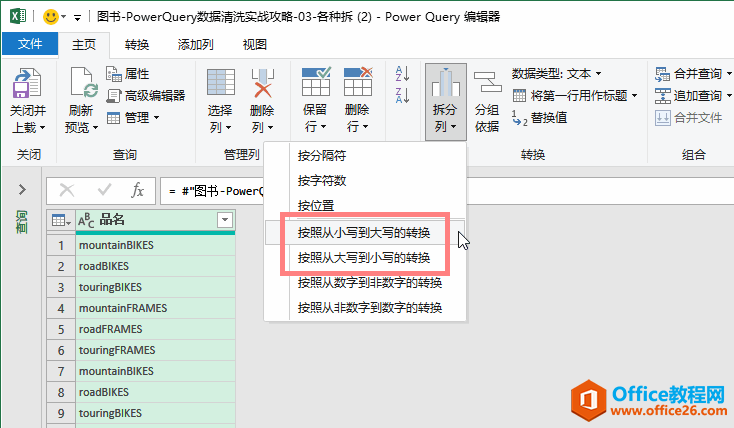The width and height of the screenshot is (734, 428).
Task: Click Use First Row as Headers (将第一行用作标题)
Action: [x=575, y=96]
